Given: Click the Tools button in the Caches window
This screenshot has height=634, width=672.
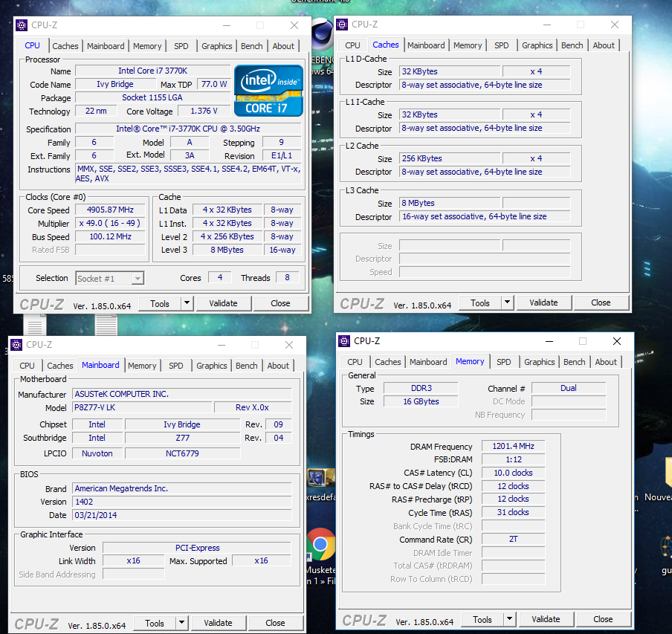Looking at the screenshot, I should click(x=480, y=303).
